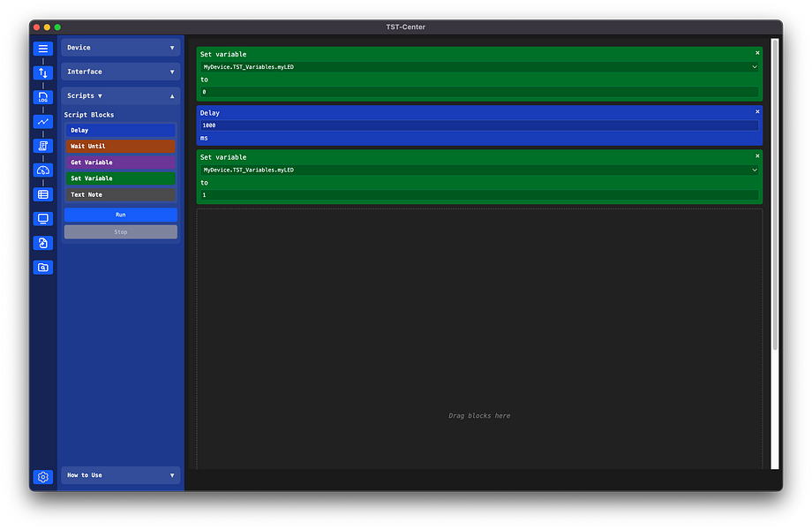This screenshot has height=530, width=812.
Task: Edit value field showing 0
Action: click(x=479, y=92)
